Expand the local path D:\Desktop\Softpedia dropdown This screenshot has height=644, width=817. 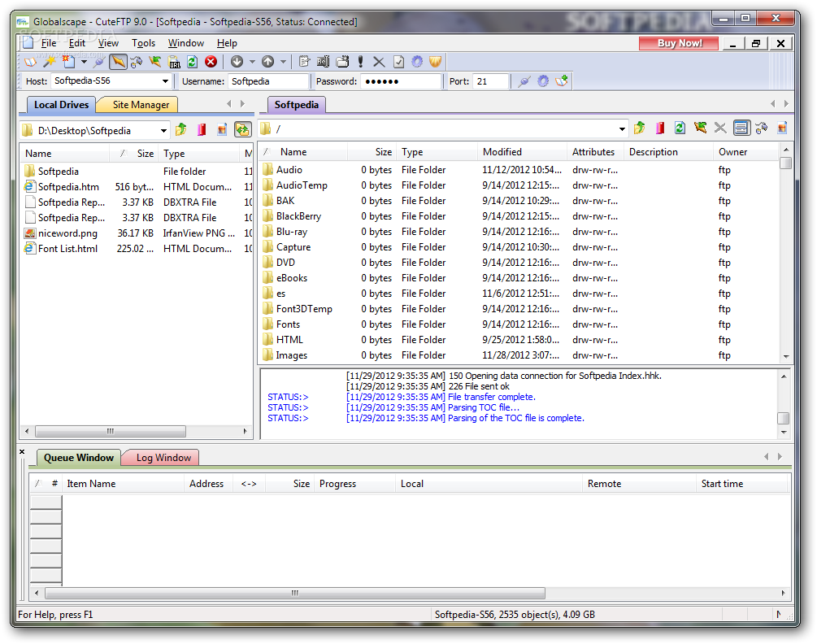coord(163,130)
